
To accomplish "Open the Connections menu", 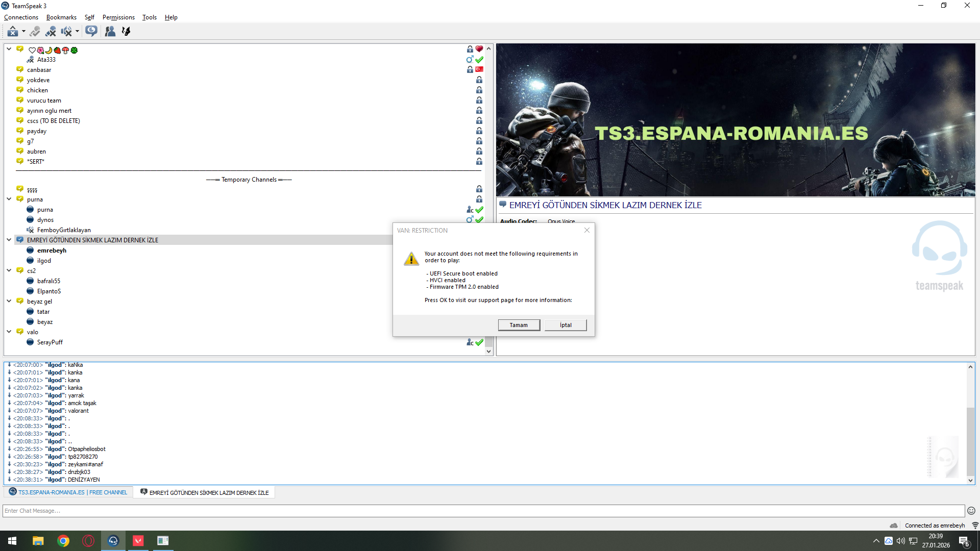I will 21,17.
